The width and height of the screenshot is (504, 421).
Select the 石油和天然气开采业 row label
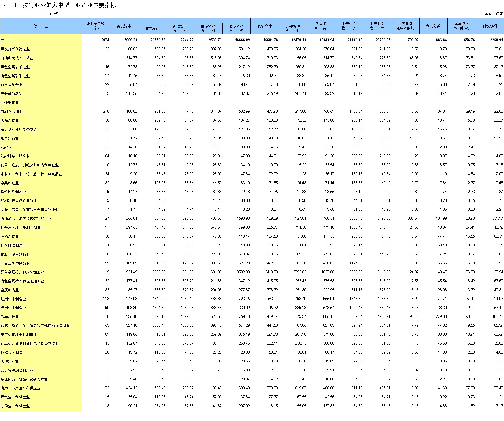(x=17, y=58)
